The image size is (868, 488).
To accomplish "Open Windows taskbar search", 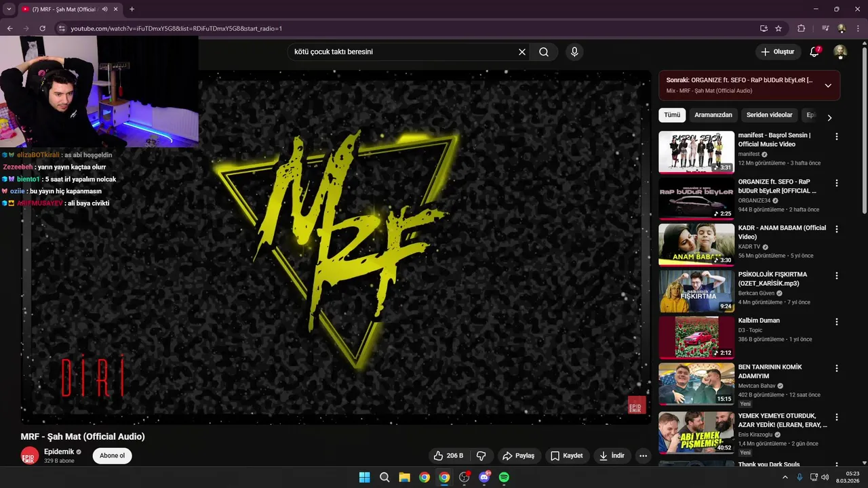I will click(384, 477).
